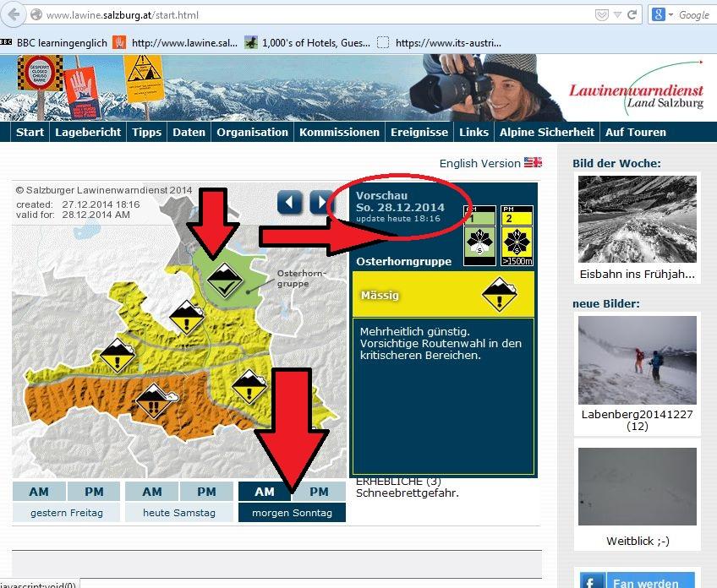Open the Eisbahn ins Frühjahr thumbnail image
This screenshot has width=717, height=588.
pos(638,218)
